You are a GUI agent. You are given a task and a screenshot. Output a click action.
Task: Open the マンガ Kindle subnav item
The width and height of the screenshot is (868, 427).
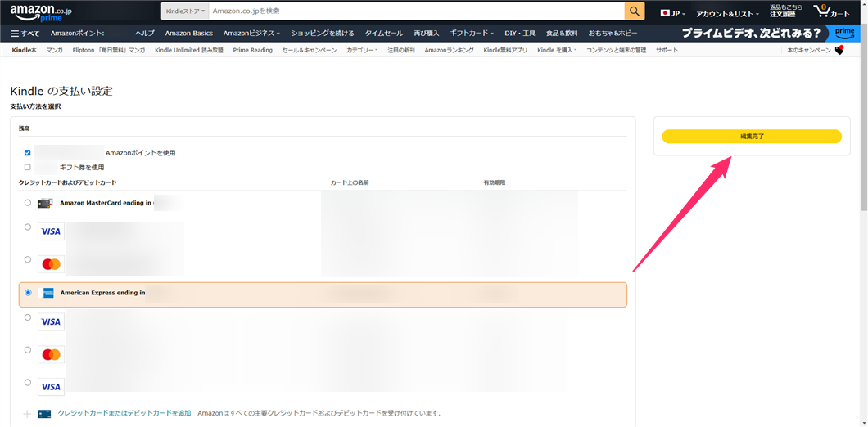point(54,51)
